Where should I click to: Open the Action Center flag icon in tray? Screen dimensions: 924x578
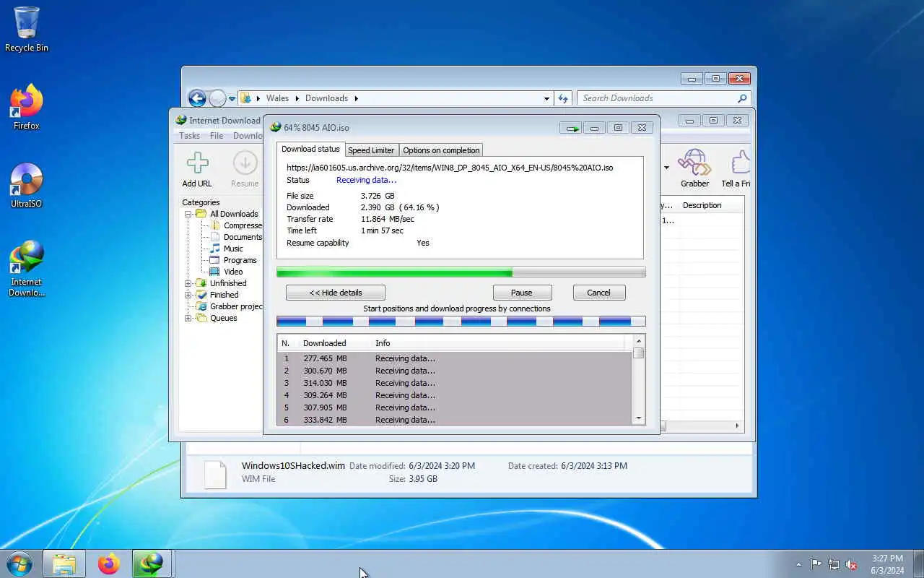(816, 564)
